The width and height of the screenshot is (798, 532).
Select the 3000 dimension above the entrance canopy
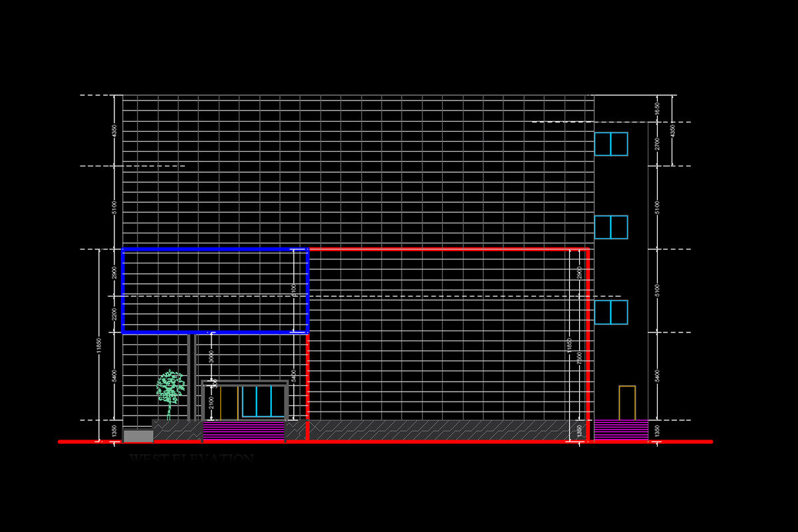[211, 356]
